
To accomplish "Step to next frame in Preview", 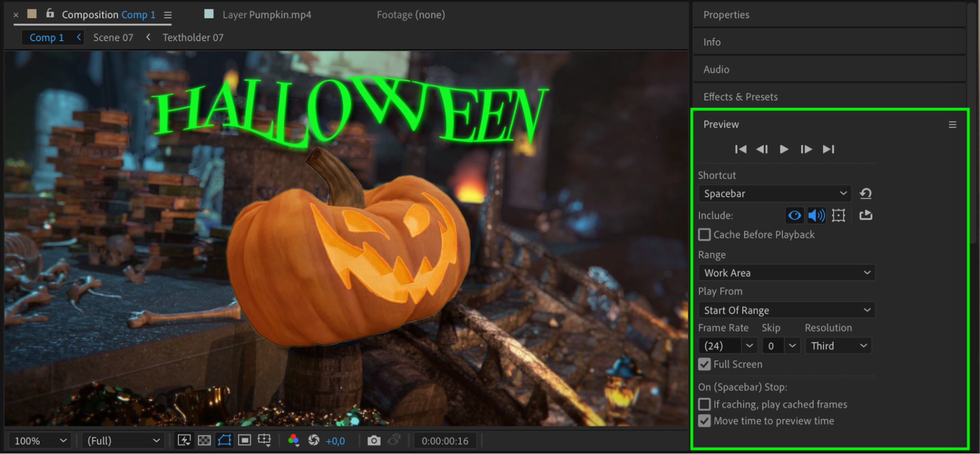I will click(806, 149).
